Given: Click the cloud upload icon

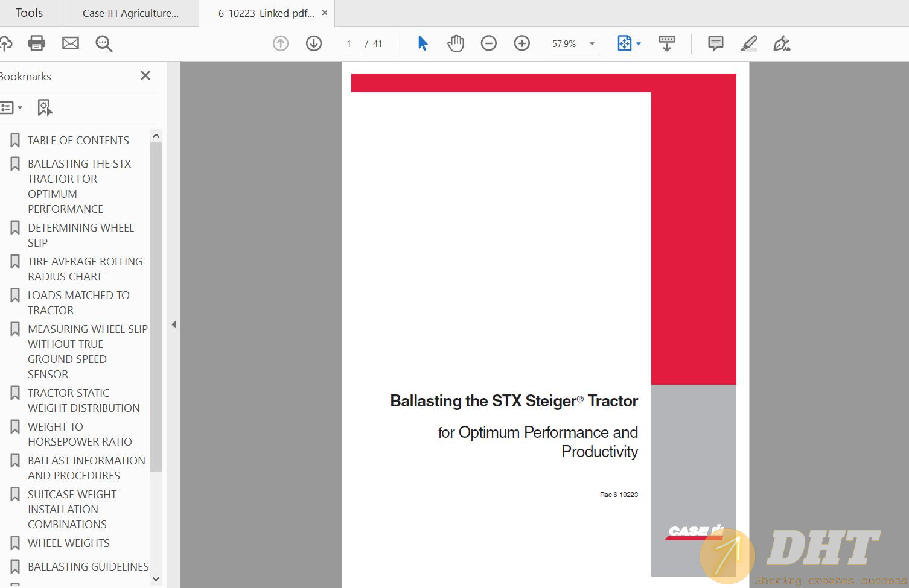Looking at the screenshot, I should pos(5,43).
